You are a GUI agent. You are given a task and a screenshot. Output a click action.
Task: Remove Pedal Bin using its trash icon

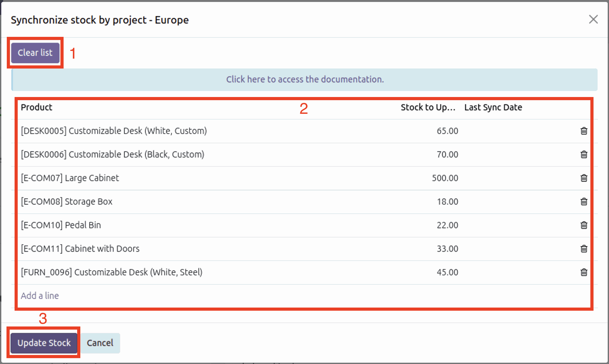(x=584, y=225)
